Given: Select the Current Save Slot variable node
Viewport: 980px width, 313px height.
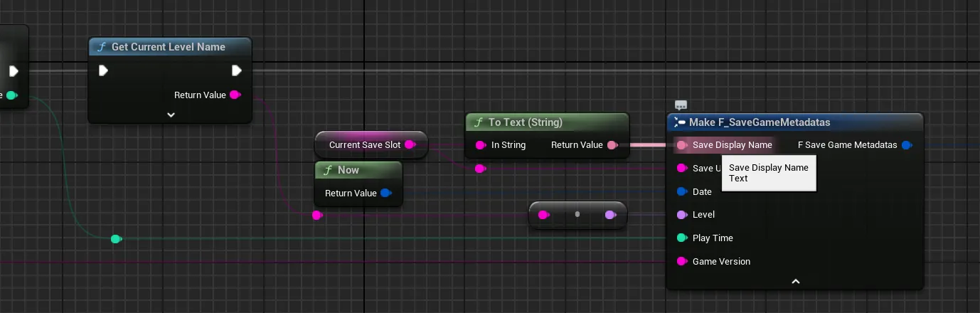Looking at the screenshot, I should click(371, 144).
